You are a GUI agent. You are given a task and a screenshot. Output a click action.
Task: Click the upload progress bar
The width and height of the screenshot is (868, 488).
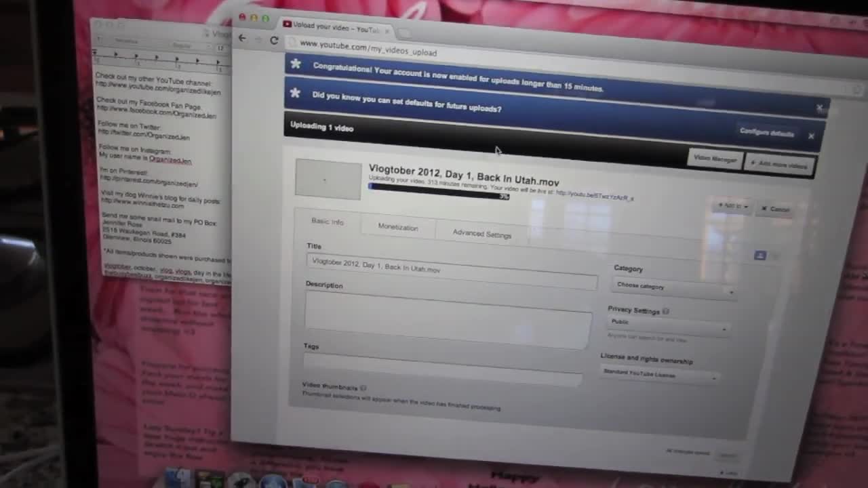[x=439, y=192]
